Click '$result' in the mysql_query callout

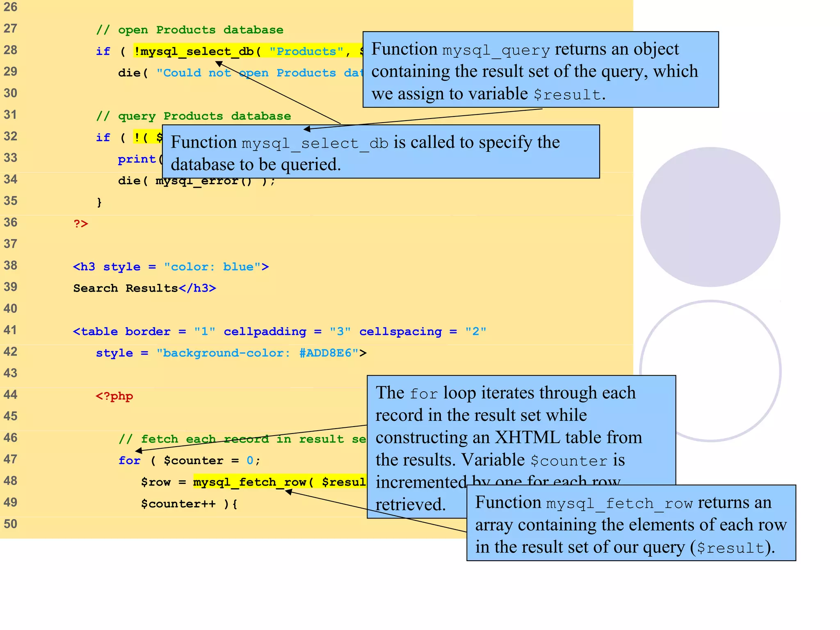[x=567, y=95]
